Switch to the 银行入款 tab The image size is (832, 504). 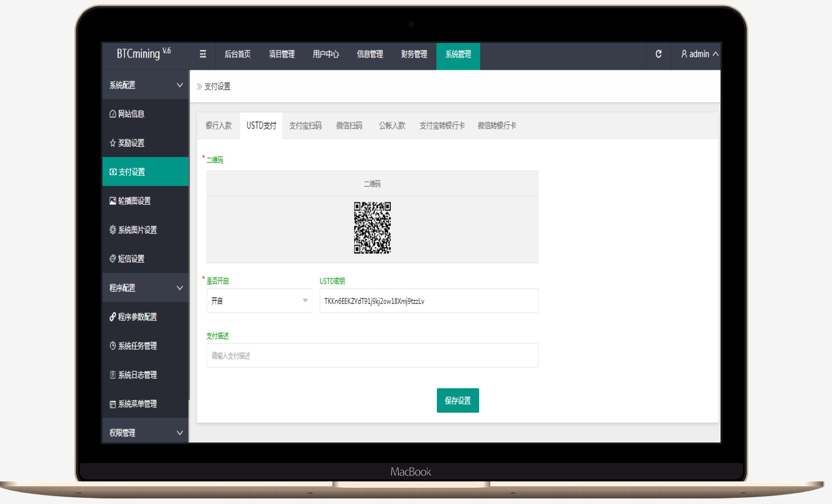[x=219, y=126]
